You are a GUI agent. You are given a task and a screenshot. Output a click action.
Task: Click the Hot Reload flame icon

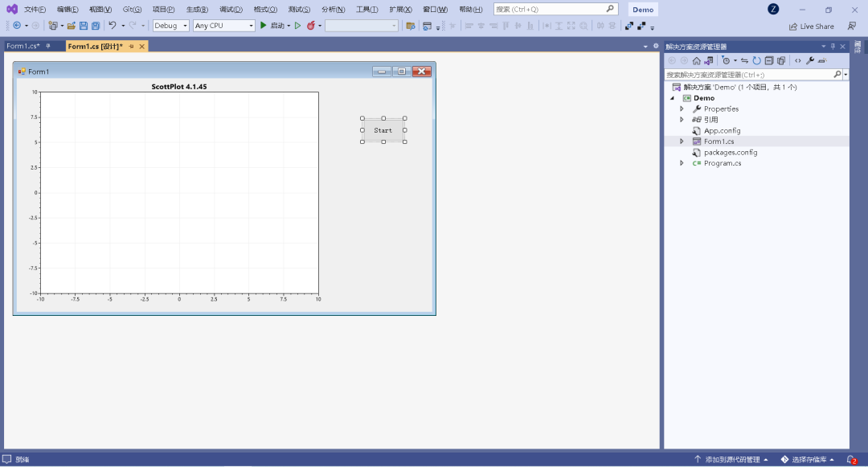coord(311,26)
